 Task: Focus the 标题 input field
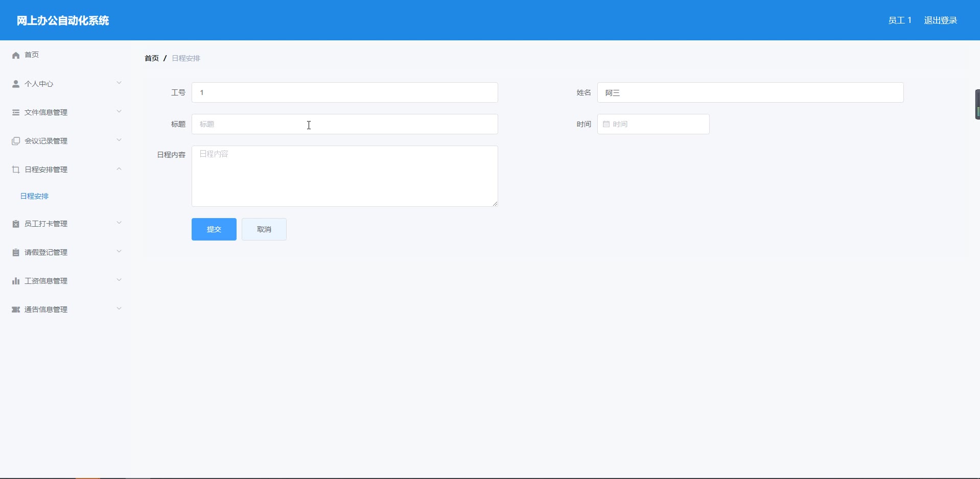point(345,124)
